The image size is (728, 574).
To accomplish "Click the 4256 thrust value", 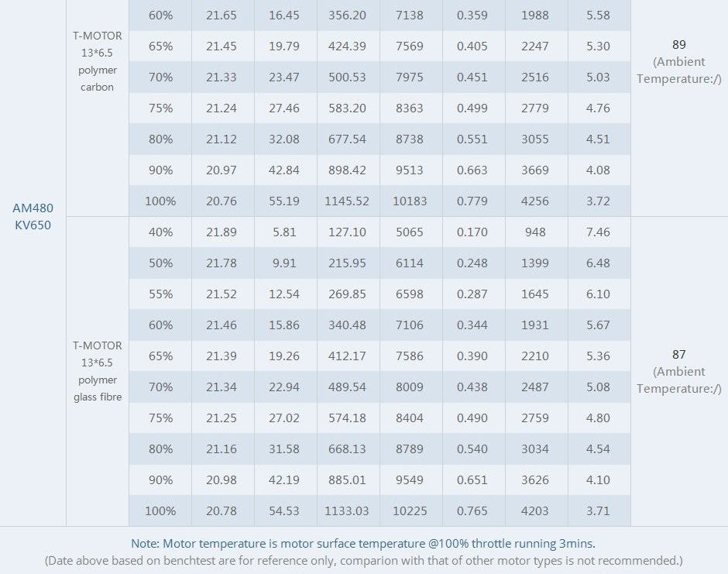I will point(535,201).
